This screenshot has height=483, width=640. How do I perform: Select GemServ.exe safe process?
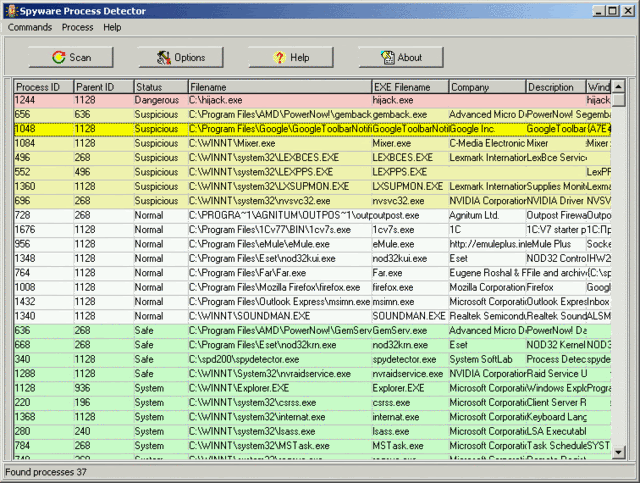(x=312, y=330)
